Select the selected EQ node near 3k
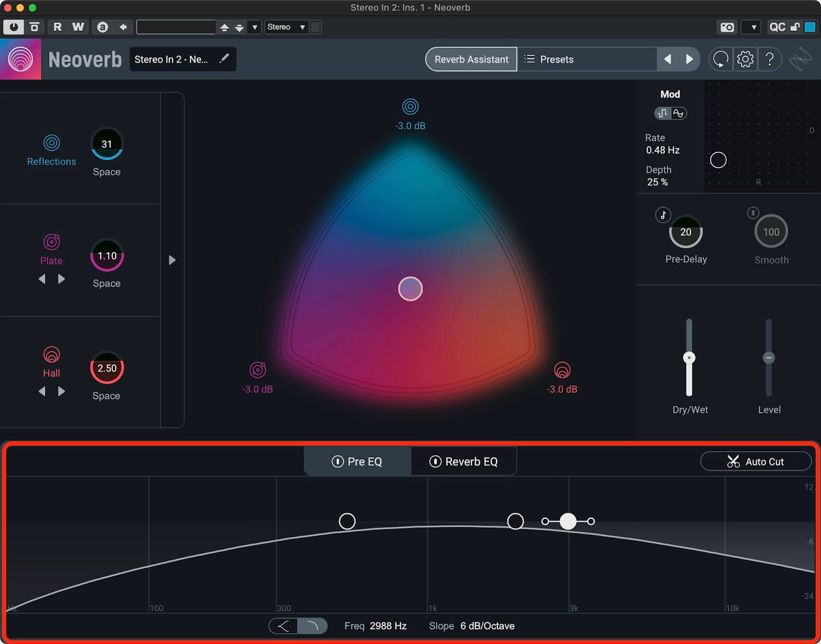Image resolution: width=821 pixels, height=644 pixels. point(568,521)
